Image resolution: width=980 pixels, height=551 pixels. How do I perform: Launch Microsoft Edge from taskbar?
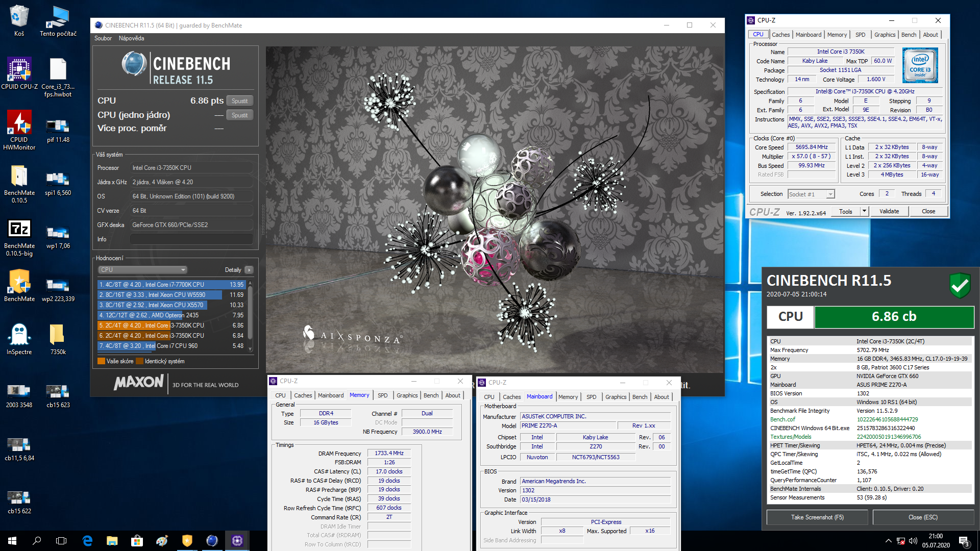coord(87,541)
